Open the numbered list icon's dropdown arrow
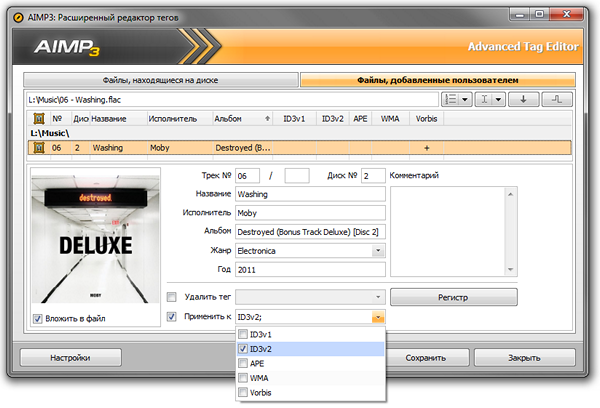Screen dimensions: 600x408 (465, 100)
